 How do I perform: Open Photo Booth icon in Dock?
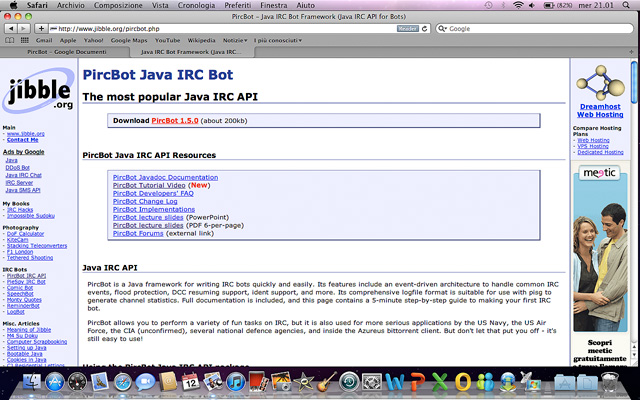click(x=258, y=382)
